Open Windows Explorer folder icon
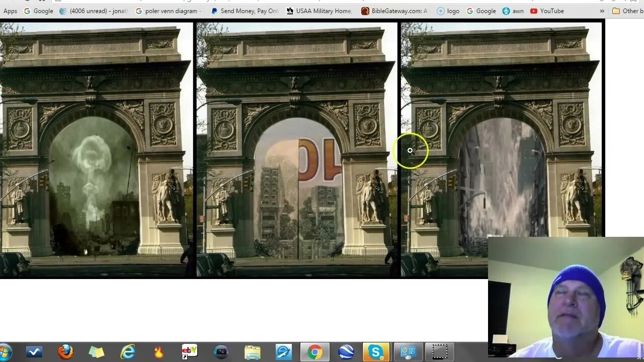 253,352
